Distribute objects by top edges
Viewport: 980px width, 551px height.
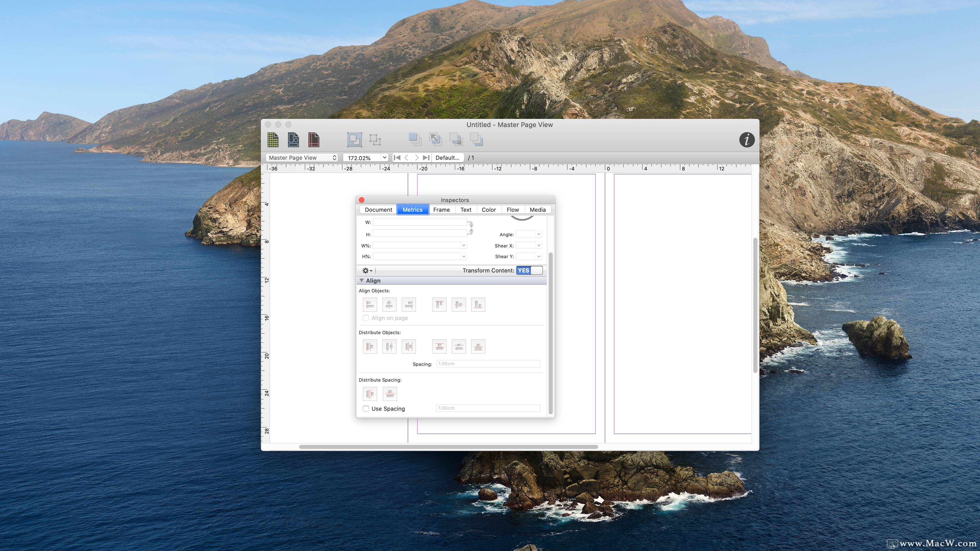[x=439, y=346]
